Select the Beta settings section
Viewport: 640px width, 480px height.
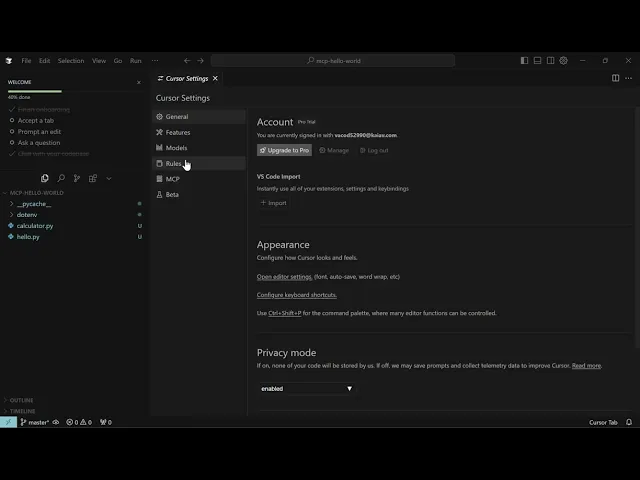(x=199, y=194)
